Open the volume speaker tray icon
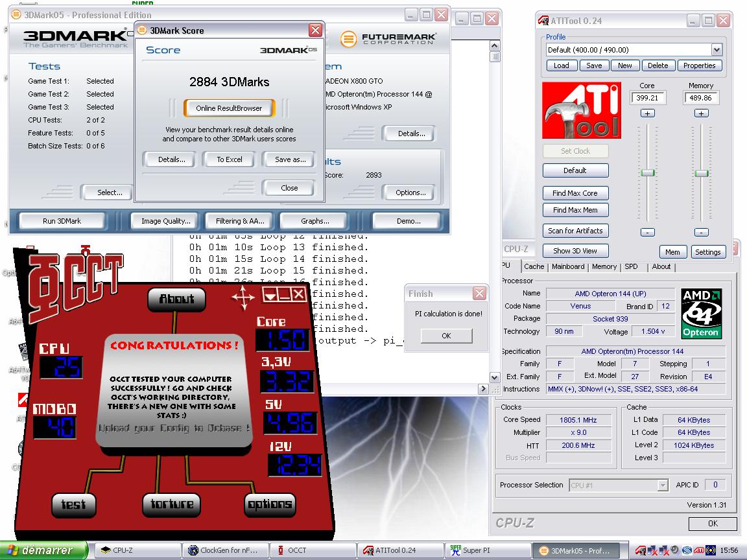Viewport: 747px width, 560px height. 676,550
